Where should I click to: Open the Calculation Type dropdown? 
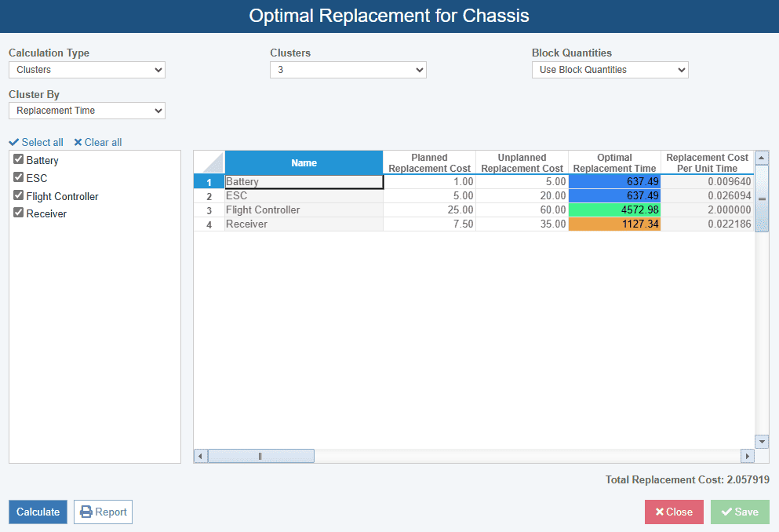(87, 70)
